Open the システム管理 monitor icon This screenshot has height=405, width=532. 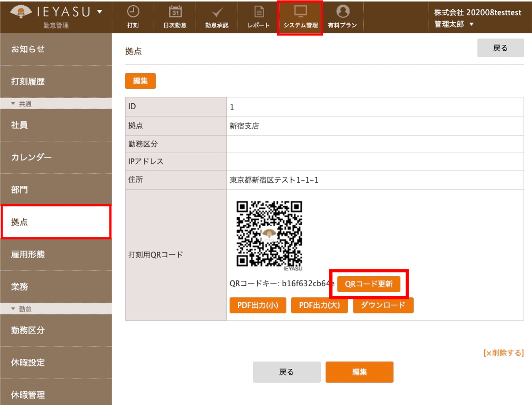[x=300, y=11]
